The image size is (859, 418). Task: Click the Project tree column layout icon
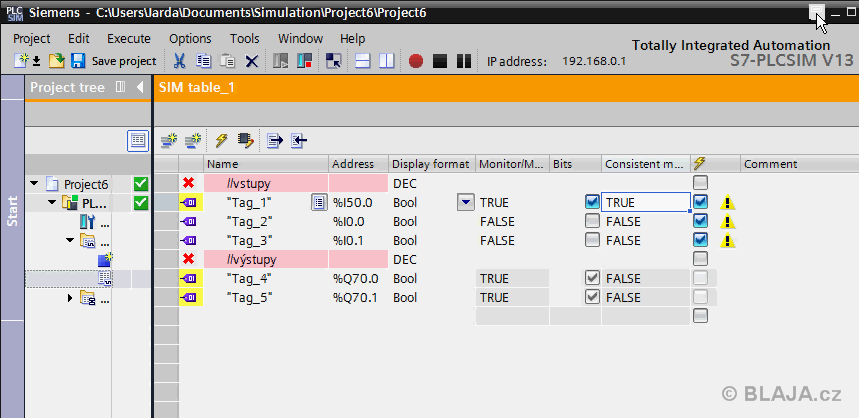(121, 87)
